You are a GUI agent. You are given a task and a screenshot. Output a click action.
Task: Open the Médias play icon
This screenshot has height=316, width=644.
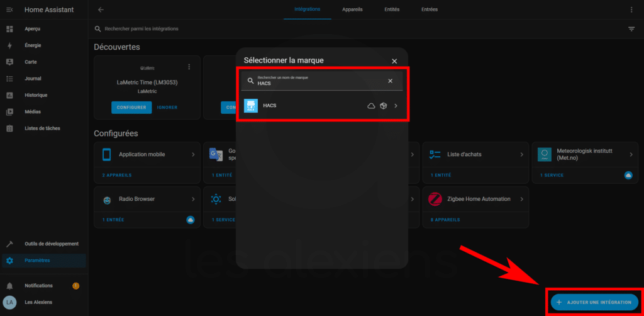(9, 112)
